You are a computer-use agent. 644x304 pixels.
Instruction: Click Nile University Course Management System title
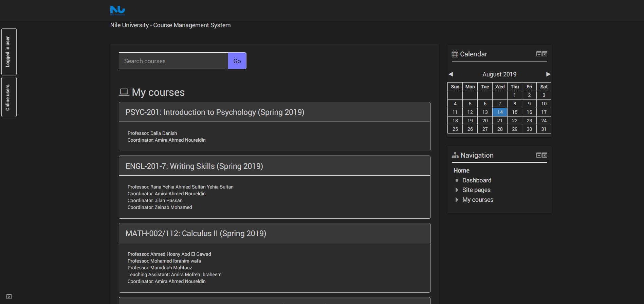[170, 25]
